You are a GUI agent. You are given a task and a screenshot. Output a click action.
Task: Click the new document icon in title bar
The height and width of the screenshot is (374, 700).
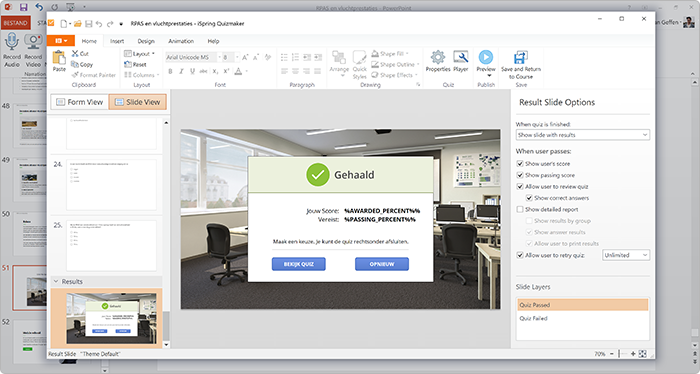pos(64,24)
